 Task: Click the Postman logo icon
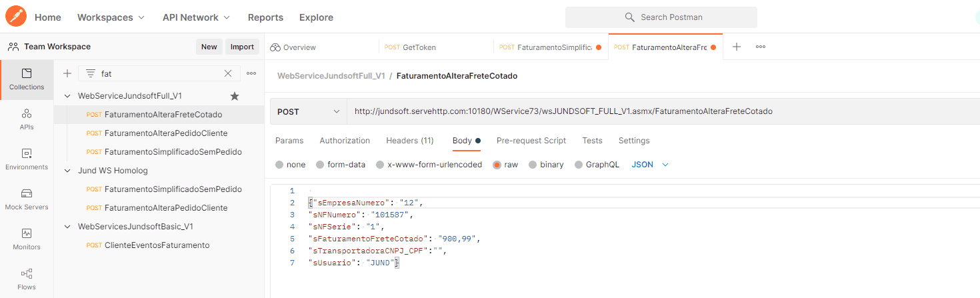pyautogui.click(x=16, y=17)
